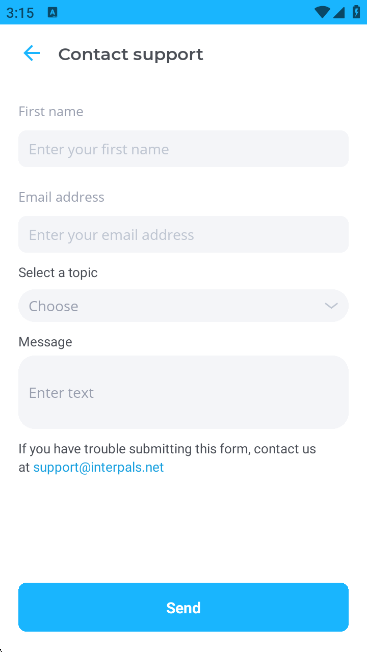This screenshot has height=652, width=367.
Task: Click the Contact support title
Action: (x=131, y=54)
